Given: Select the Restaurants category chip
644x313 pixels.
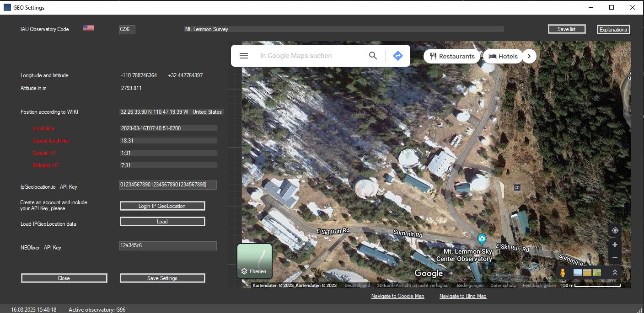Looking at the screenshot, I should [452, 56].
